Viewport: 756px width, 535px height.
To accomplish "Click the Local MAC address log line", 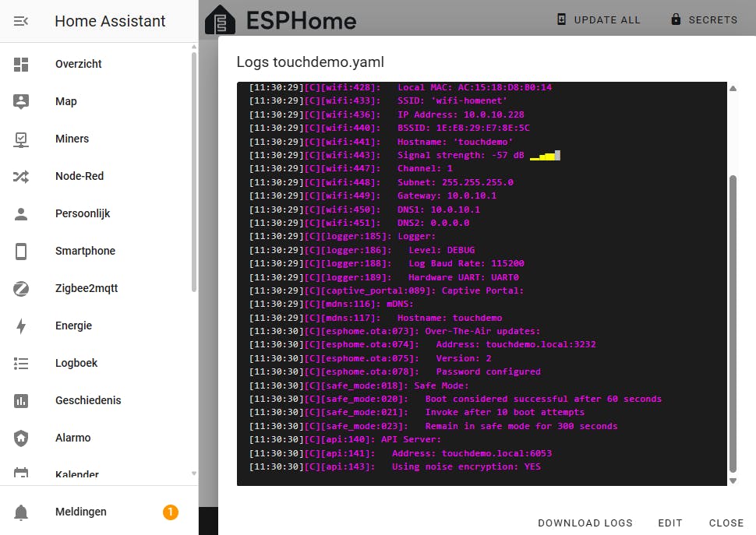I will click(400, 87).
